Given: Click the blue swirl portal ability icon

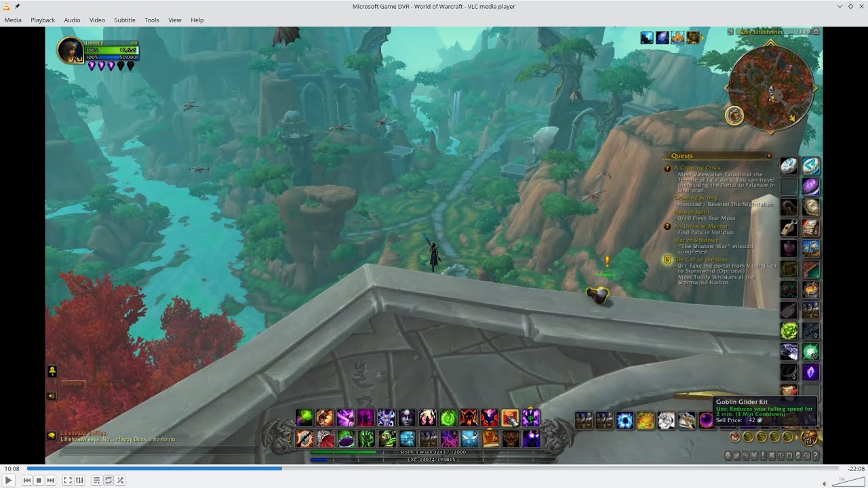Looking at the screenshot, I should (x=625, y=420).
